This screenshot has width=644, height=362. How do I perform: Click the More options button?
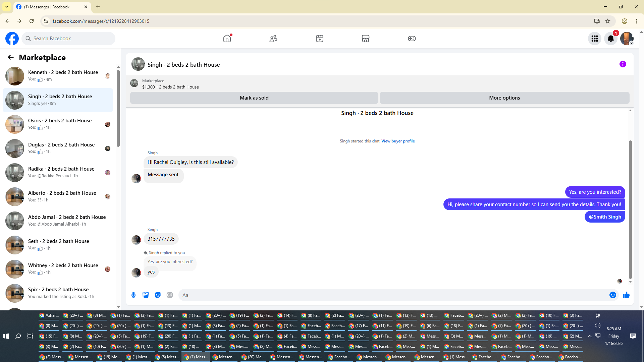[x=504, y=98]
